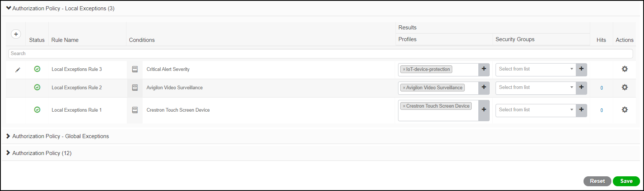The width and height of the screenshot is (644, 191).
Task: Toggle the status indicator of Local Exceptions Rule 2
Action: [37, 87]
